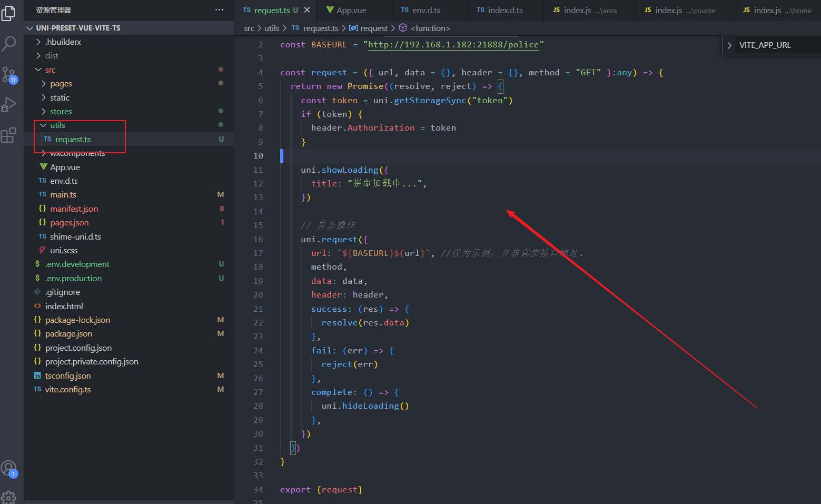This screenshot has width=821, height=504.
Task: Switch to the index.js area tab
Action: pos(590,10)
